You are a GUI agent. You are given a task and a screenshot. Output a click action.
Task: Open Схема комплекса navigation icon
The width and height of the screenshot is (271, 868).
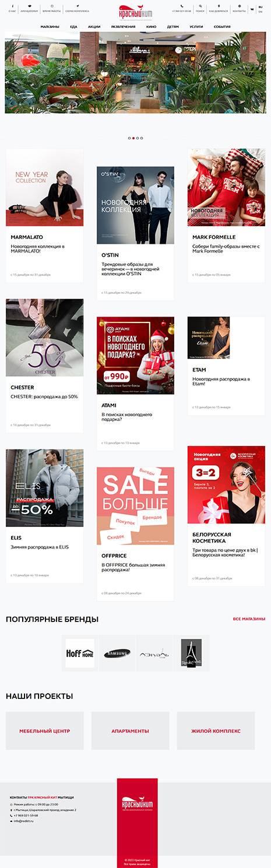tap(78, 6)
